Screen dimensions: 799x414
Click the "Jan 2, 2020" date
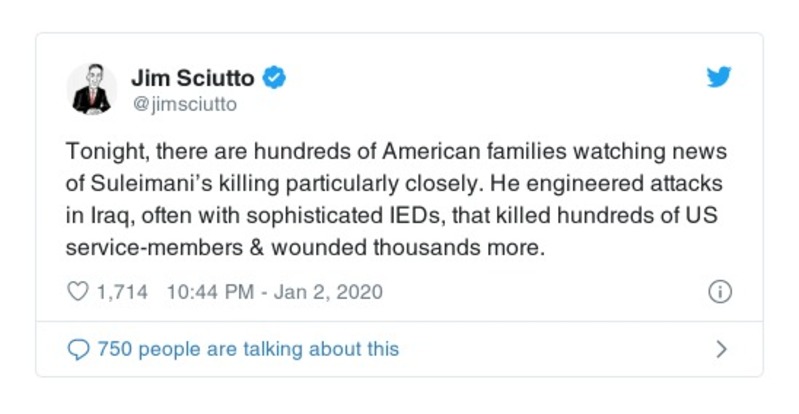click(x=327, y=292)
